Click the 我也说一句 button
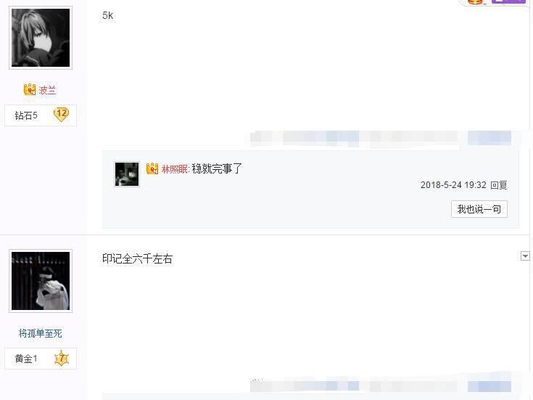 (479, 209)
